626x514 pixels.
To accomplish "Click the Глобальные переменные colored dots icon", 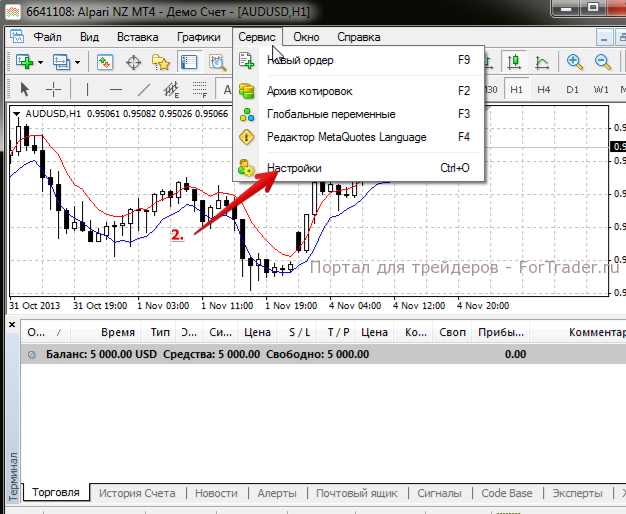I will click(247, 115).
